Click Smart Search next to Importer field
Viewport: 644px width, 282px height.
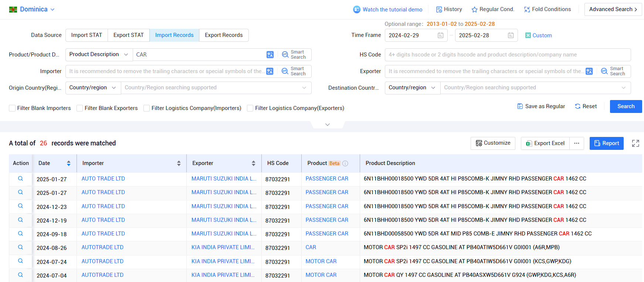294,71
